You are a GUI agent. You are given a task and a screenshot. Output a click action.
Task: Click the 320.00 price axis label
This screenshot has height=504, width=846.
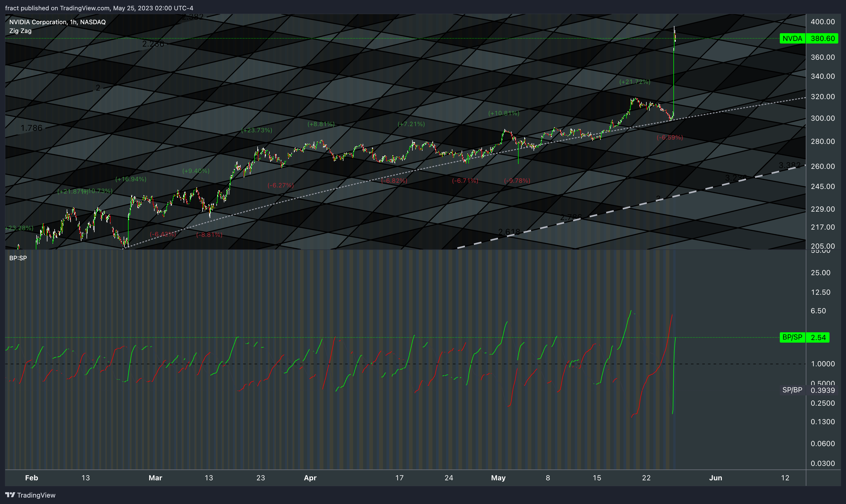pos(823,97)
